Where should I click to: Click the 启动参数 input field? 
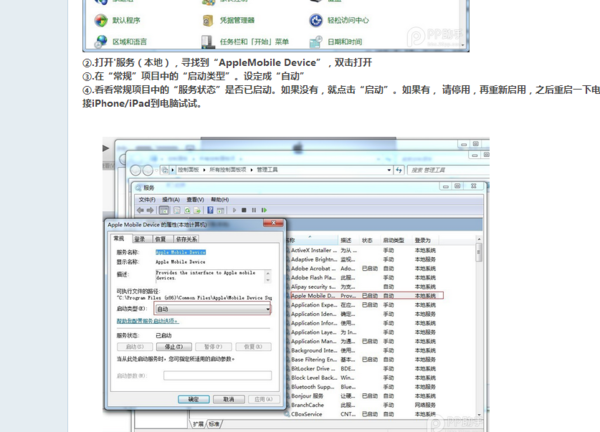(217, 376)
